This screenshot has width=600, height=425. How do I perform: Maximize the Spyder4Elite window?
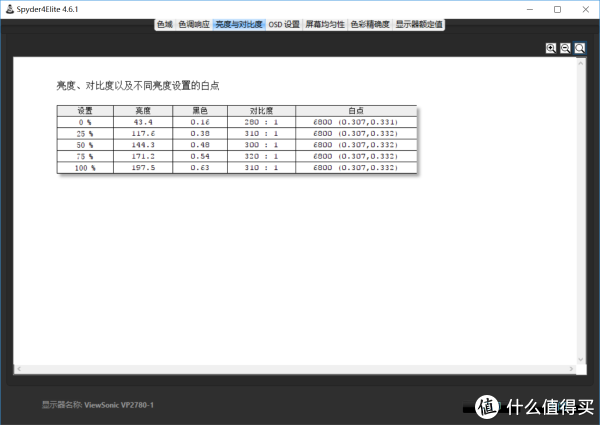point(558,9)
